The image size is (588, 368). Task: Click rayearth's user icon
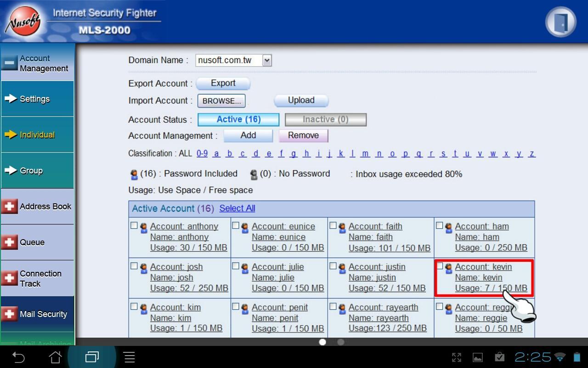click(x=342, y=309)
